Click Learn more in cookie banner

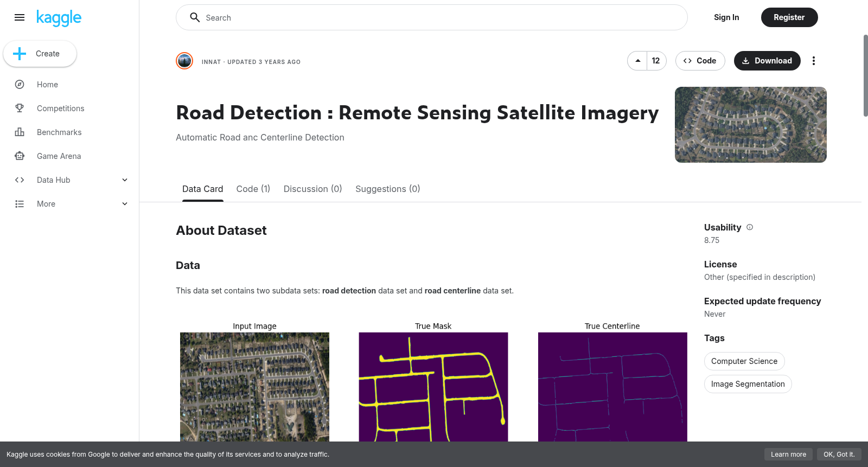pyautogui.click(x=789, y=455)
